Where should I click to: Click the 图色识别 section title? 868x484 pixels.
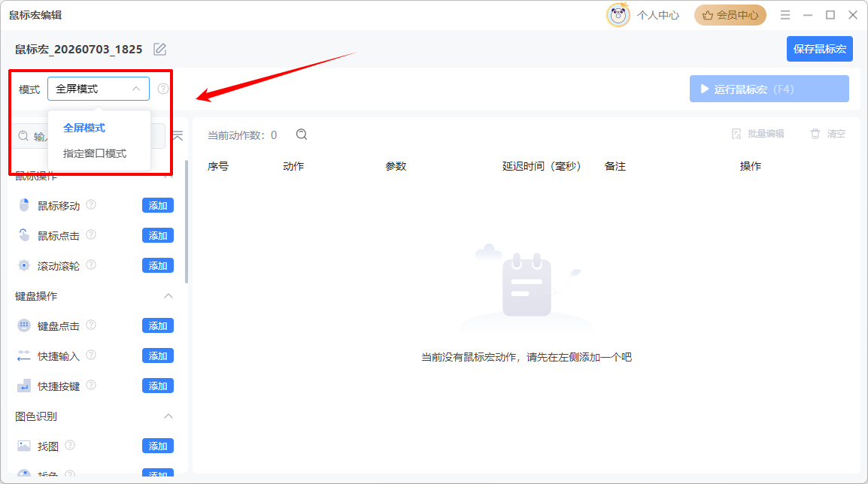click(36, 416)
